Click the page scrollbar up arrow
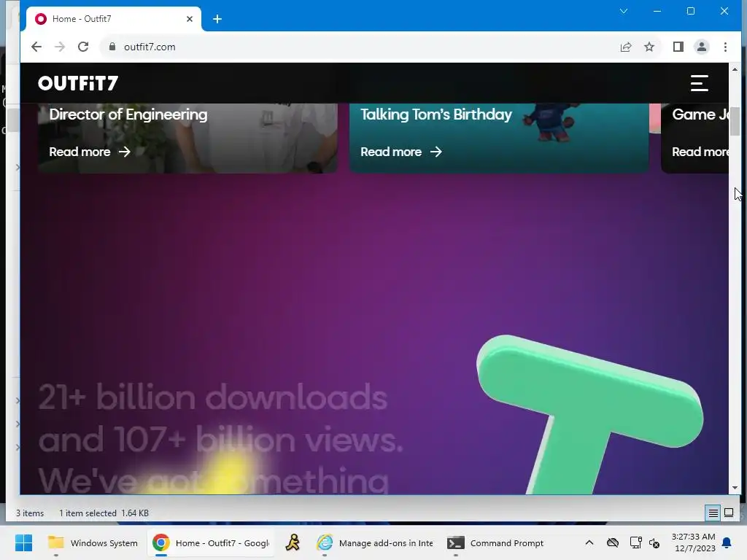The height and width of the screenshot is (560, 747). click(735, 69)
